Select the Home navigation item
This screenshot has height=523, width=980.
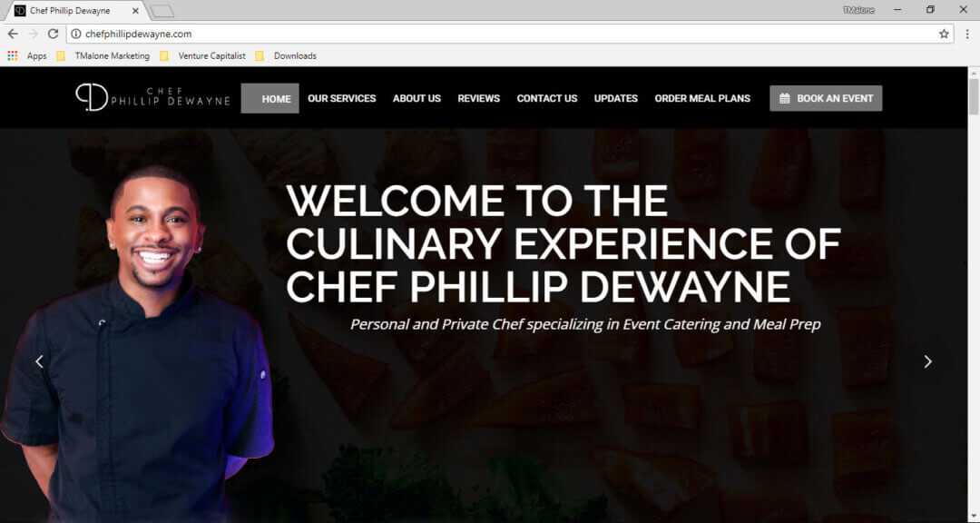coord(270,98)
